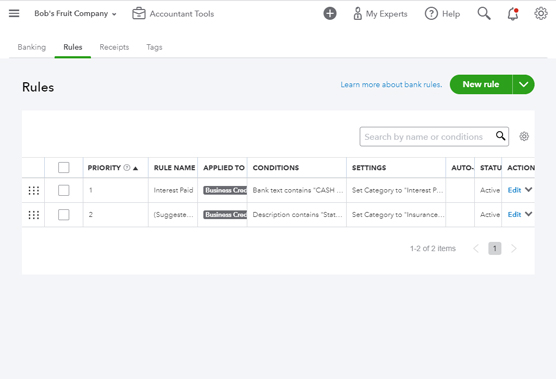This screenshot has height=379, width=556.
Task: Open global search magnifier in header
Action: (484, 13)
